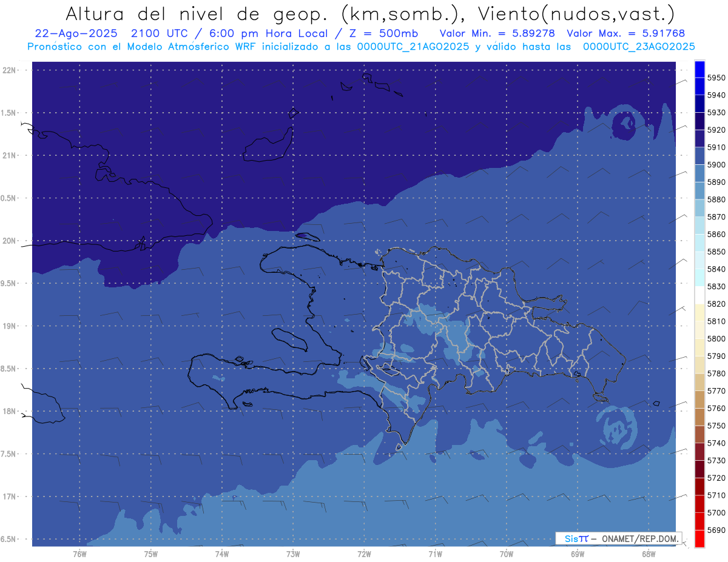Click the '71W' longitude label
Screen dimensions: 728x562
tap(435, 554)
